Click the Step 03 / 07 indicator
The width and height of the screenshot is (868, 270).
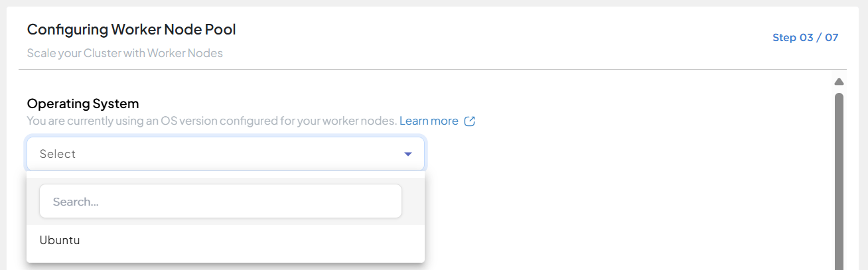click(805, 38)
